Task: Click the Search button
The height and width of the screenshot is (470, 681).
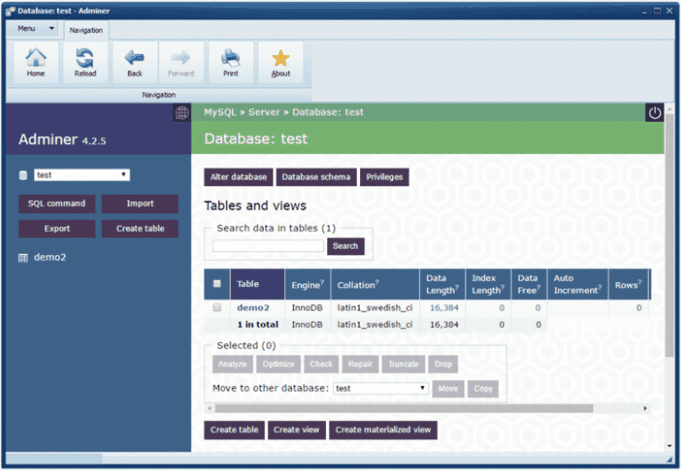Action: pyautogui.click(x=345, y=246)
